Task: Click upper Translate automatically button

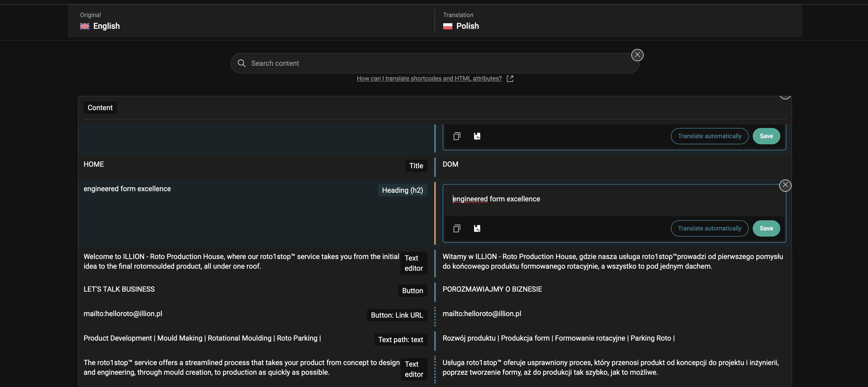Action: click(x=709, y=136)
